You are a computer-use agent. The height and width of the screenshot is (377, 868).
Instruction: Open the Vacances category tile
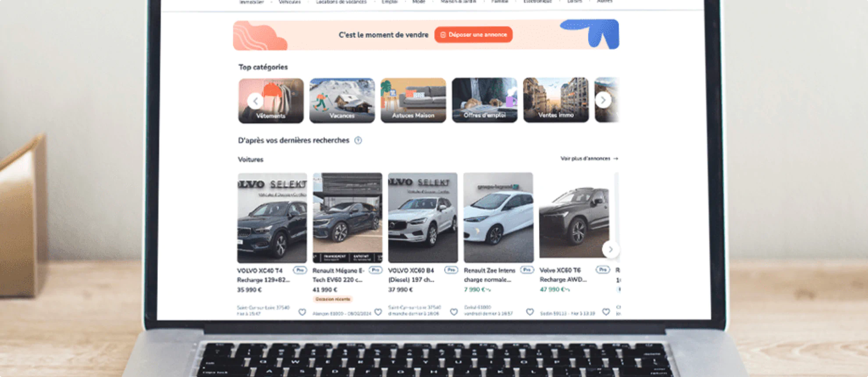[x=342, y=101]
